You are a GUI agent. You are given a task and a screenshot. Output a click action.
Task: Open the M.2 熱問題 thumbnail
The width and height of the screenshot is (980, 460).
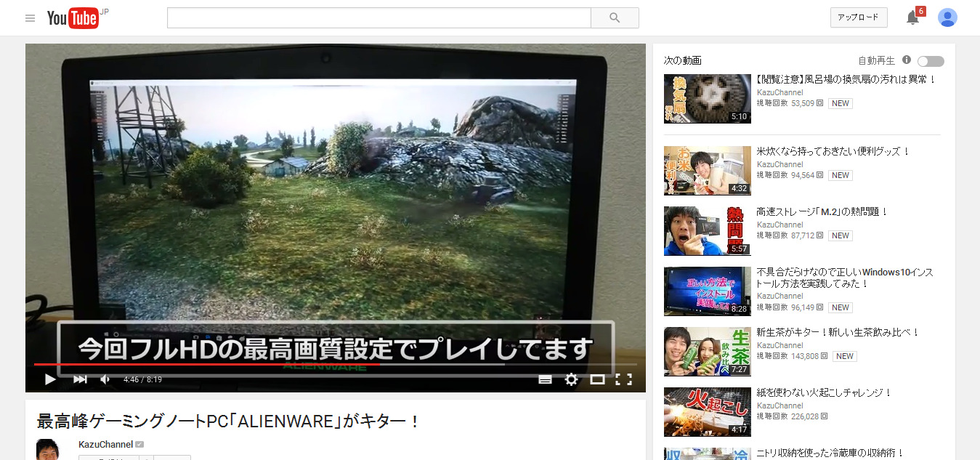pos(708,231)
